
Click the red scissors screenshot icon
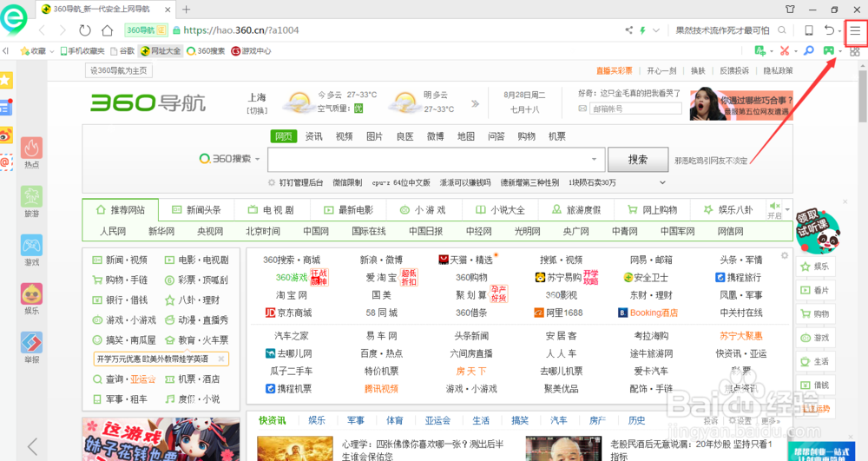tap(785, 50)
